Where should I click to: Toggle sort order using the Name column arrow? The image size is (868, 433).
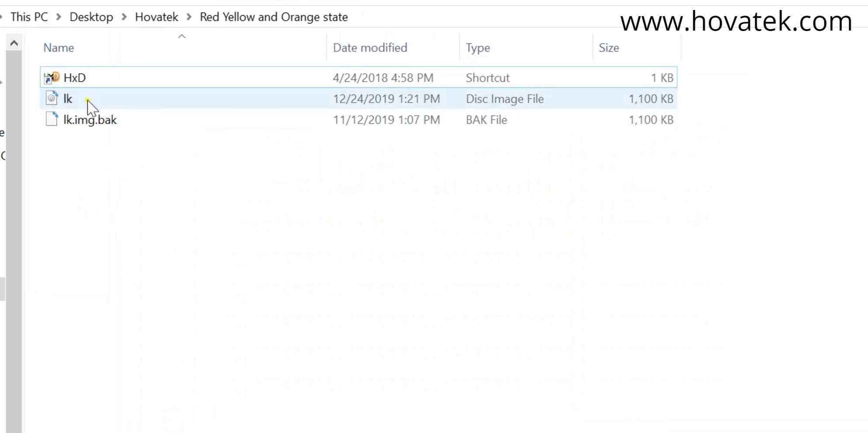[x=182, y=37]
